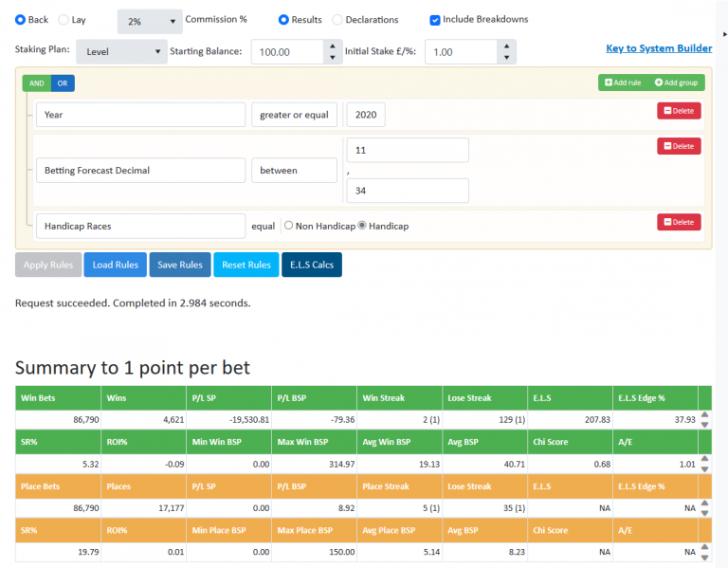Screen dimensions: 728x568
Task: Click the Add rule plus icon
Action: [x=609, y=82]
